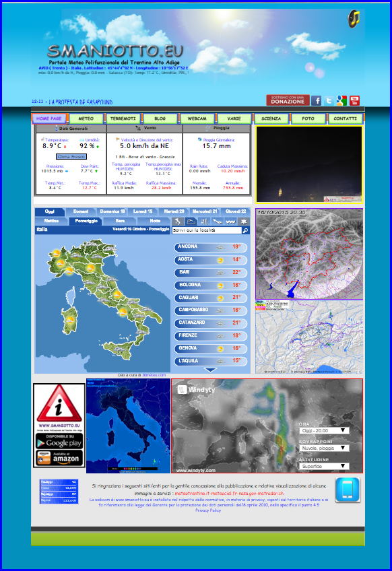Select the Giovedì 22 tab
The width and height of the screenshot is (392, 571).
[236, 211]
